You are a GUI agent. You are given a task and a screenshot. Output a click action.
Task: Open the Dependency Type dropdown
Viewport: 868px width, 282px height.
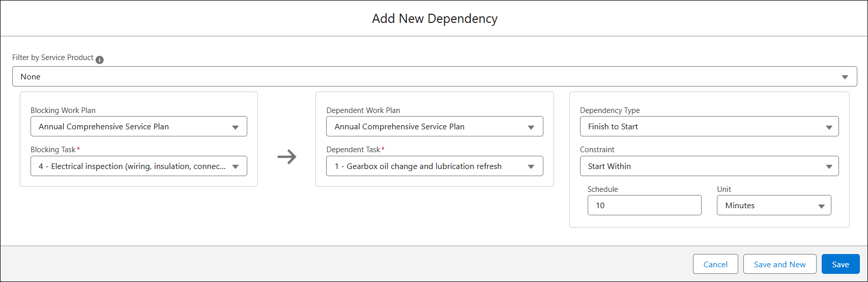[x=709, y=126]
